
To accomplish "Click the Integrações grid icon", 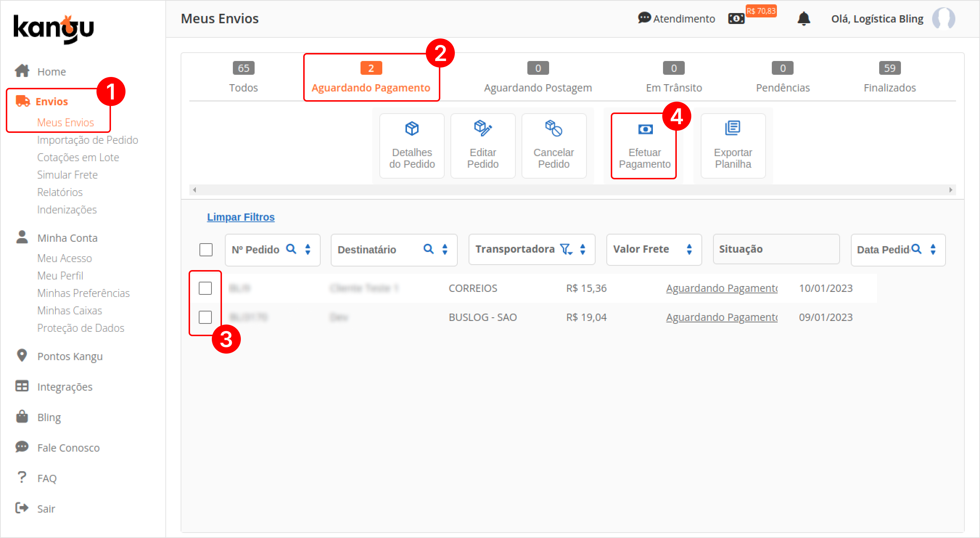I will (22, 386).
